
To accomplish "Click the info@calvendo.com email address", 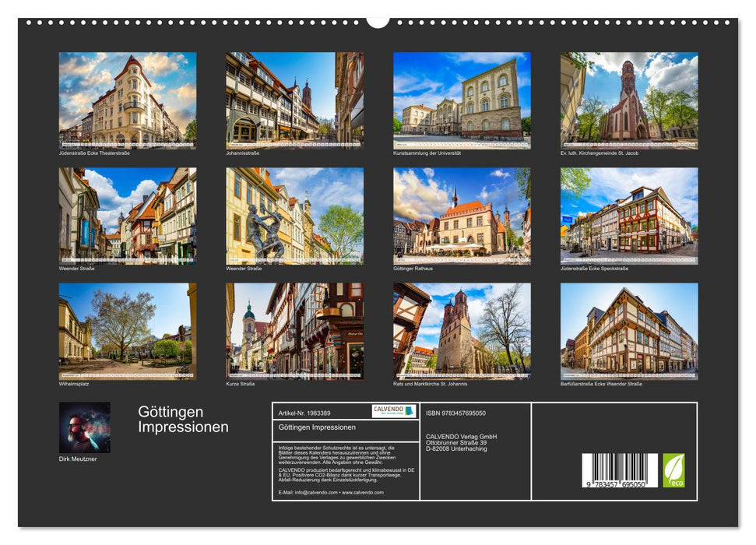I will (x=313, y=492).
